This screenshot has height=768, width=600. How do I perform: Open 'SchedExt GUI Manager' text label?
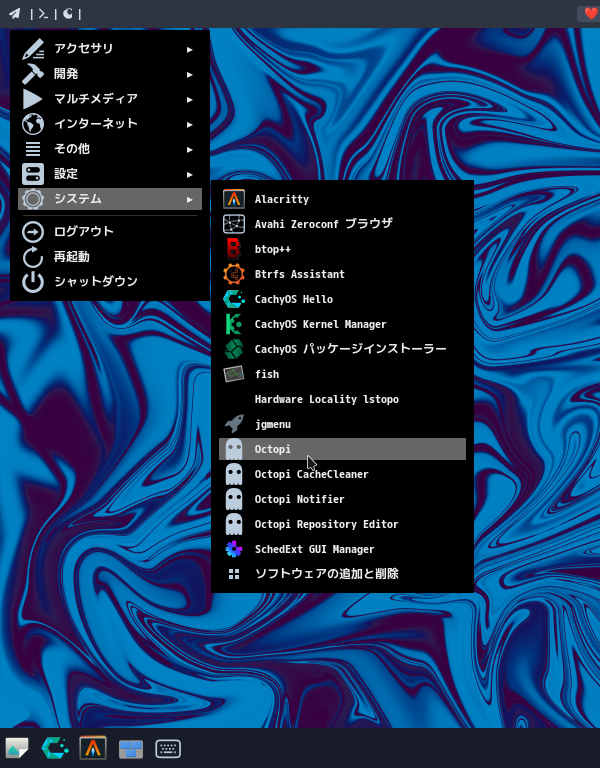click(314, 549)
